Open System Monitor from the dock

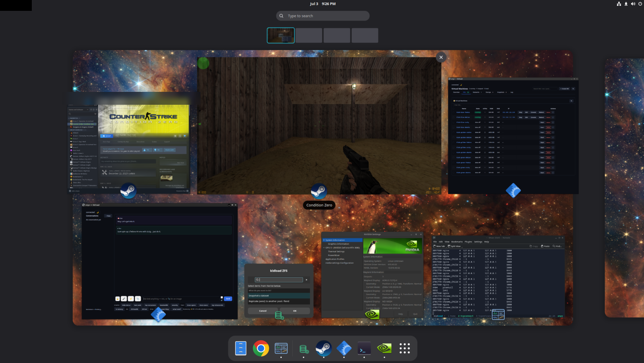click(281, 348)
